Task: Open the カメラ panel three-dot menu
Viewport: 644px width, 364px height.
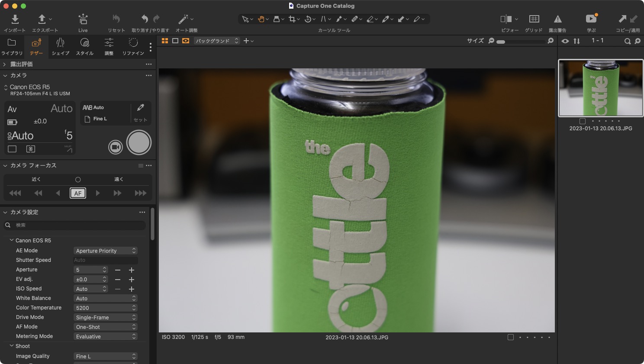Action: click(x=149, y=75)
